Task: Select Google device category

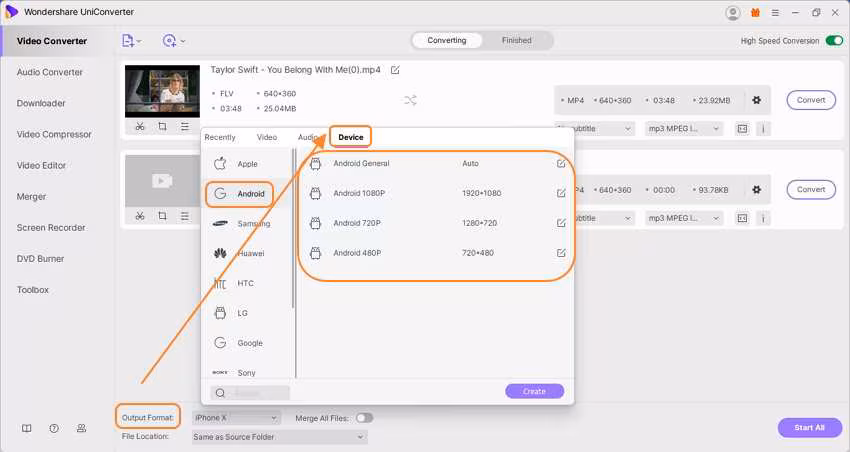Action: [x=248, y=343]
